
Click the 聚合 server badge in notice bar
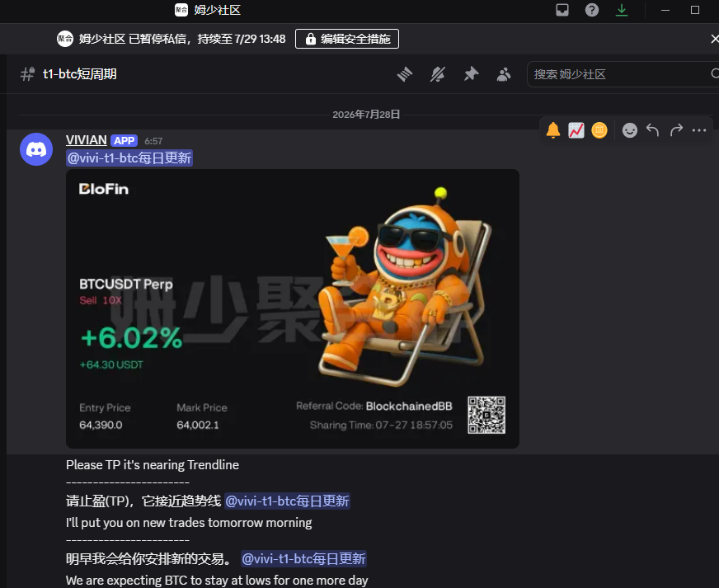click(x=65, y=39)
